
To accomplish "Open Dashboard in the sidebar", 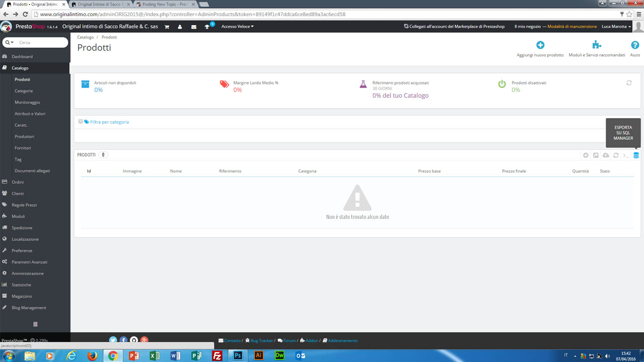I will tap(22, 57).
